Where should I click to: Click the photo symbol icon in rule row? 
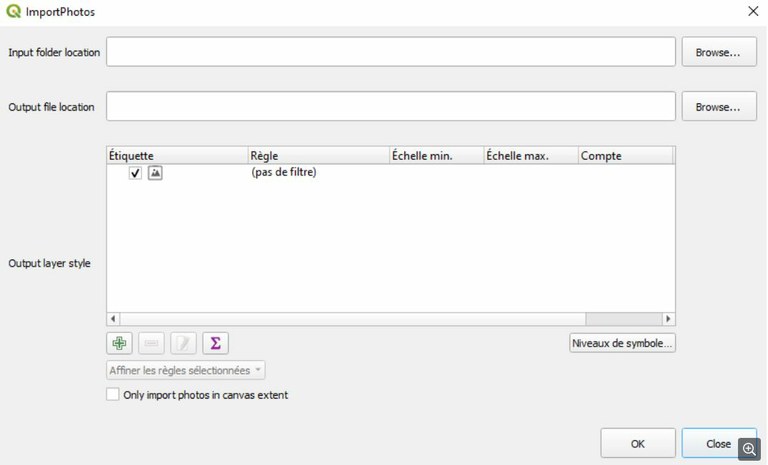coord(155,173)
